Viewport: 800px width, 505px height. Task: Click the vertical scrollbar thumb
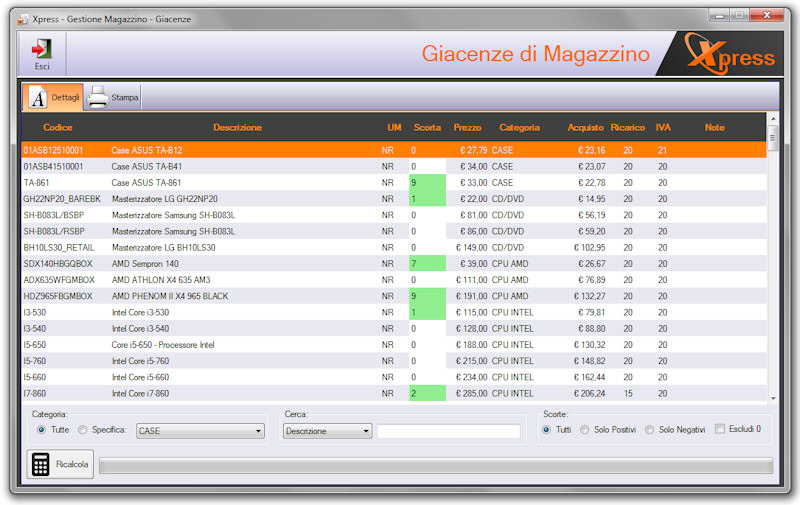pyautogui.click(x=773, y=138)
